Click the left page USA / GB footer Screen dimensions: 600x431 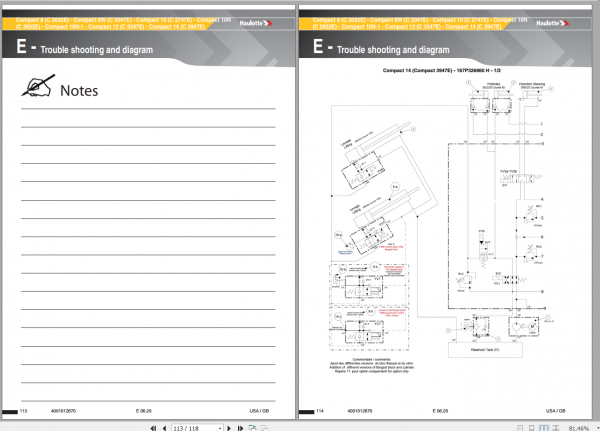coord(259,411)
